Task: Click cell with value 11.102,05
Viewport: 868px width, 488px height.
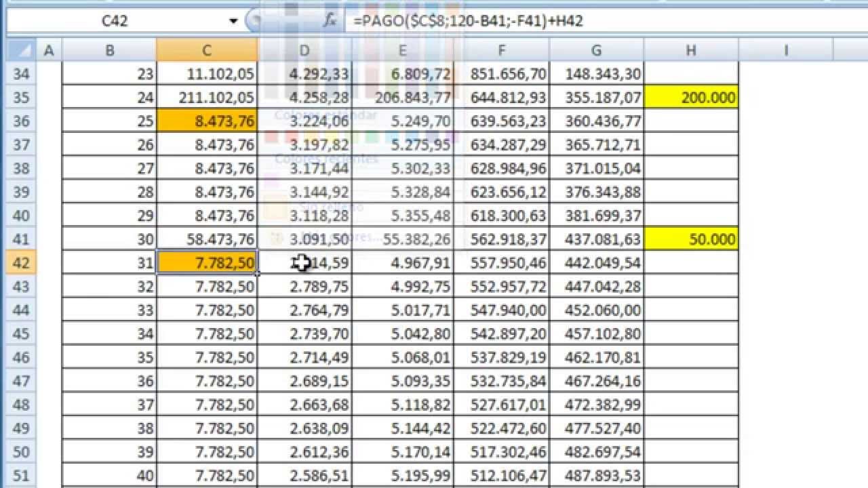Action: [207, 73]
